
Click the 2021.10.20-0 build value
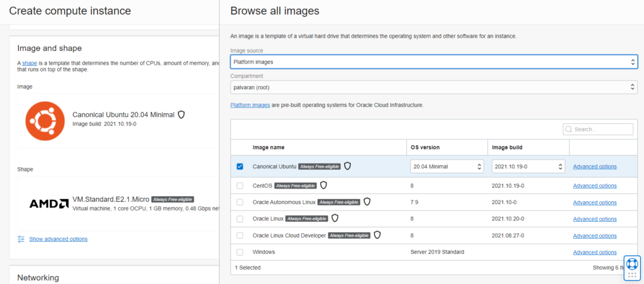tap(508, 219)
